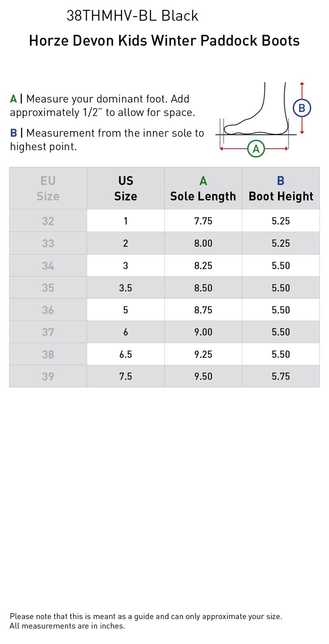The height and width of the screenshot is (644, 329).
Task: Click the green A before 'Measure your dominant foot'
Action: (14, 99)
